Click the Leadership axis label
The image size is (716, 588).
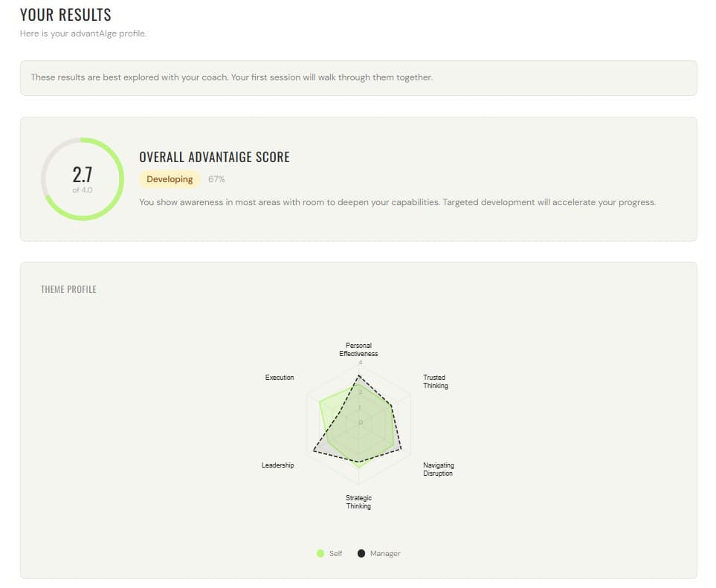click(x=277, y=465)
